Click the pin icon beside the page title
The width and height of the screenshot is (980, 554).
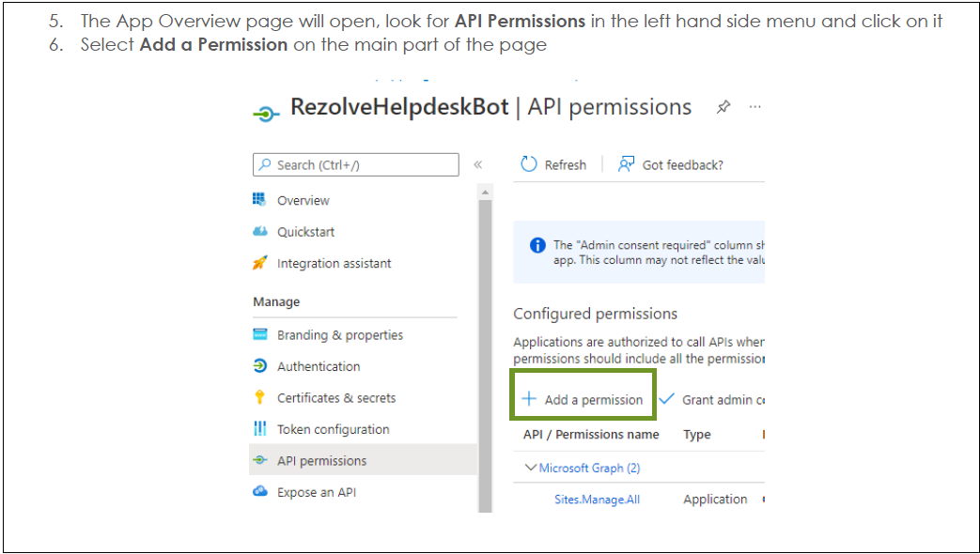click(723, 107)
